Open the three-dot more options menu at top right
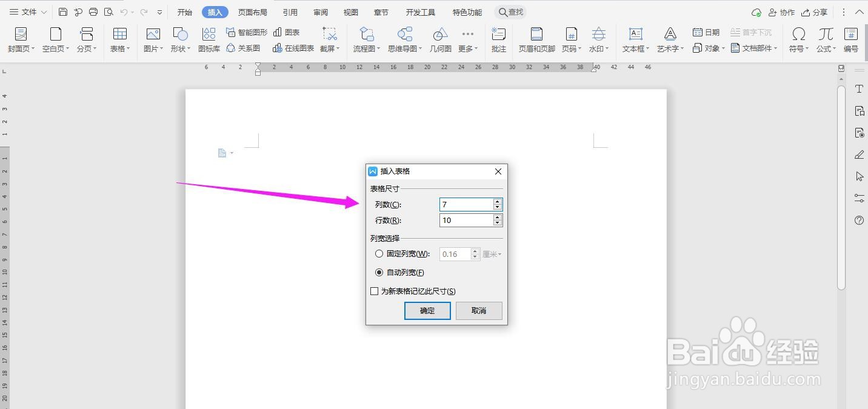The width and height of the screenshot is (868, 409). 844,12
